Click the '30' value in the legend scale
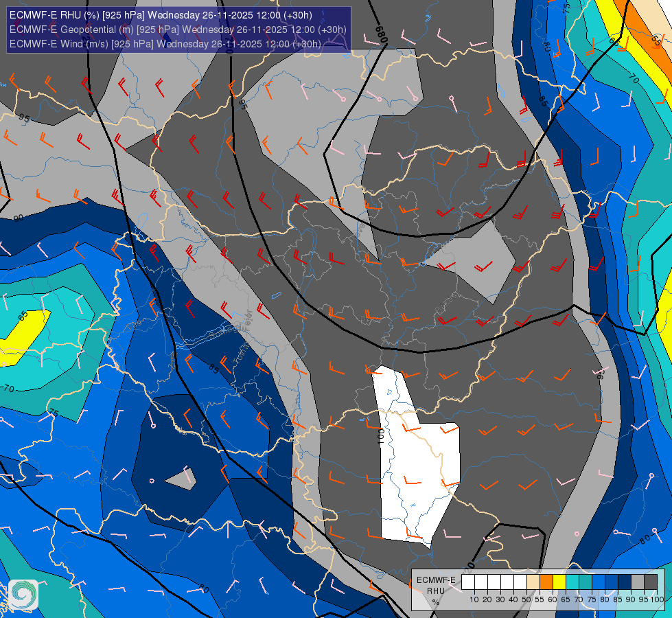The width and height of the screenshot is (672, 618). [500, 599]
